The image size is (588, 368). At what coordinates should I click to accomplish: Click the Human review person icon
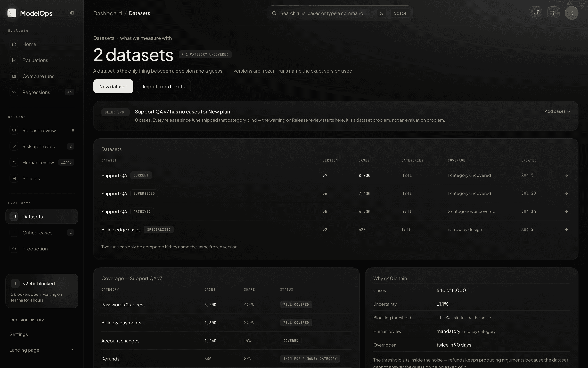pos(14,162)
